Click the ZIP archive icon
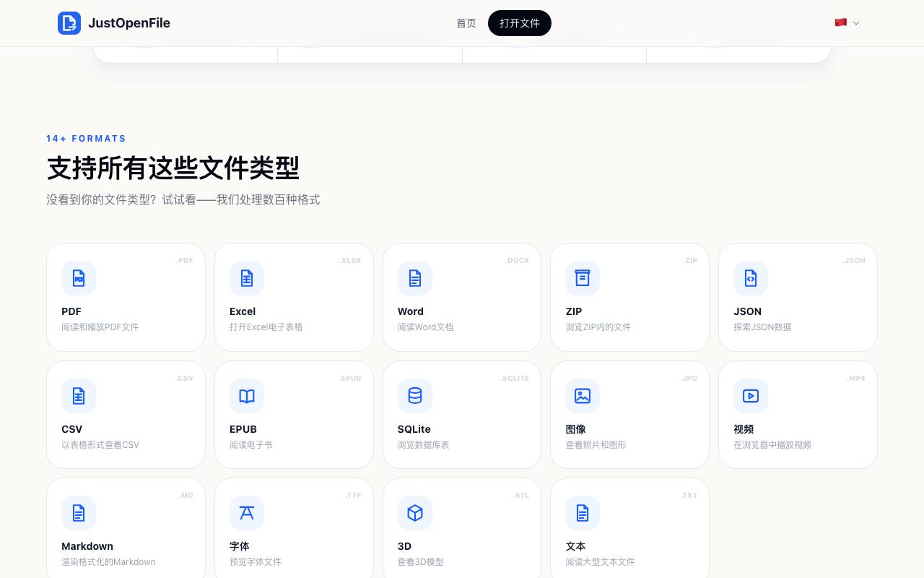924x578 pixels. (583, 278)
